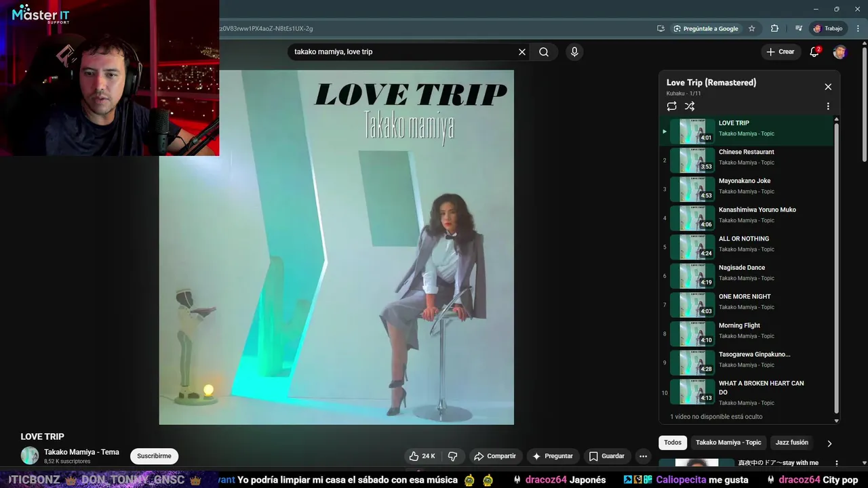The image size is (868, 488).
Task: Dislike the video
Action: tap(452, 456)
